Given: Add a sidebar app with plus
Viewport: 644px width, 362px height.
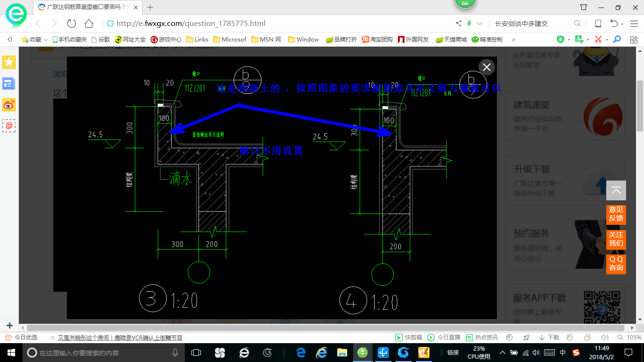Looking at the screenshot, I should click(x=9, y=326).
